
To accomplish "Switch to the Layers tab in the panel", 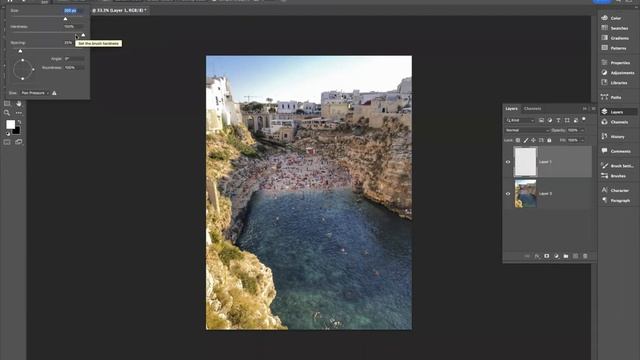I will [511, 109].
